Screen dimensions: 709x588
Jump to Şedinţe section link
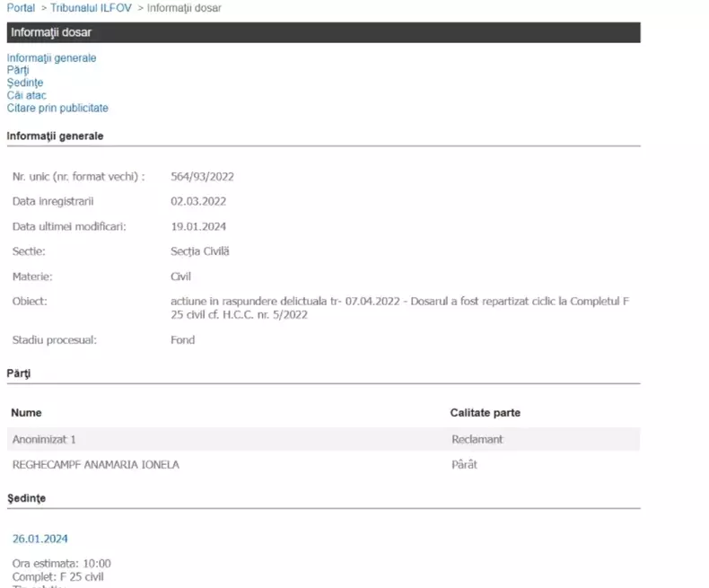click(25, 83)
